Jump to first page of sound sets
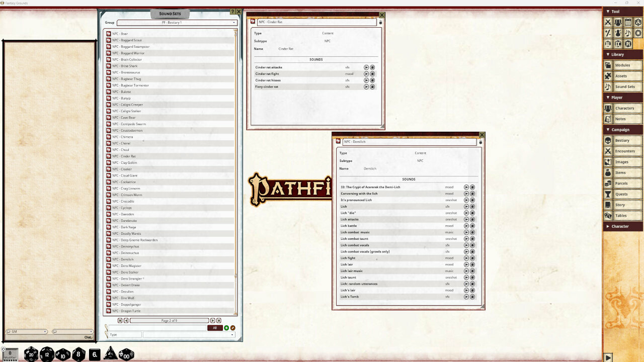The height and width of the screenshot is (362, 644). coord(120,320)
